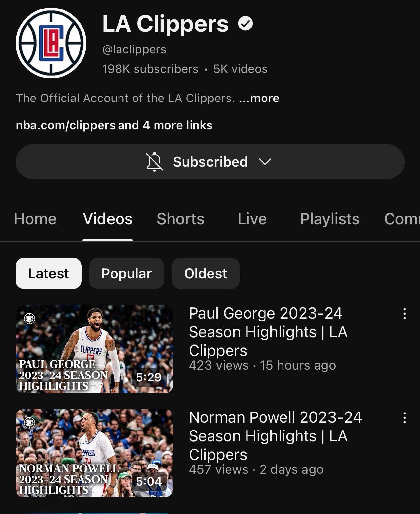Viewport: 420px width, 514px height.
Task: Open the nba.com/clippers link
Action: coord(65,125)
